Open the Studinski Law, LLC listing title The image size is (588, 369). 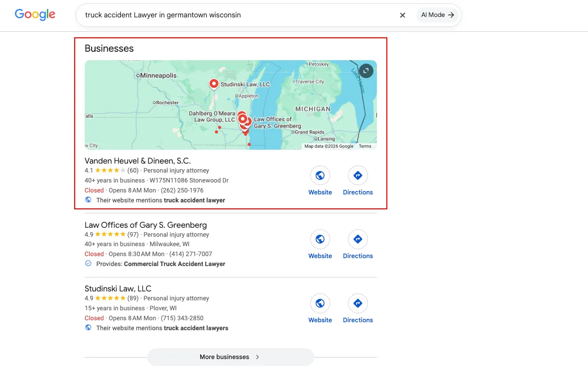[118, 288]
